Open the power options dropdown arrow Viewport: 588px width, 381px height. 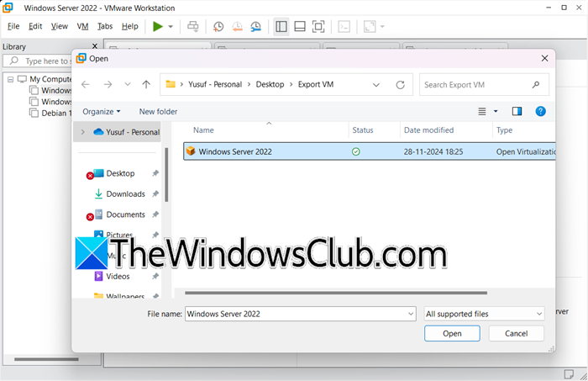(171, 27)
